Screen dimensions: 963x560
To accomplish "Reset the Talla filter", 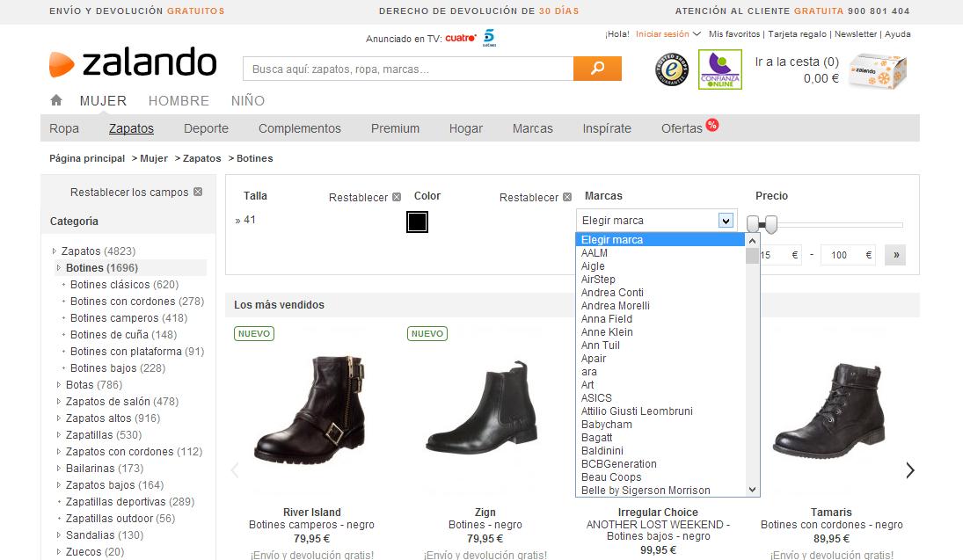I will coord(364,198).
